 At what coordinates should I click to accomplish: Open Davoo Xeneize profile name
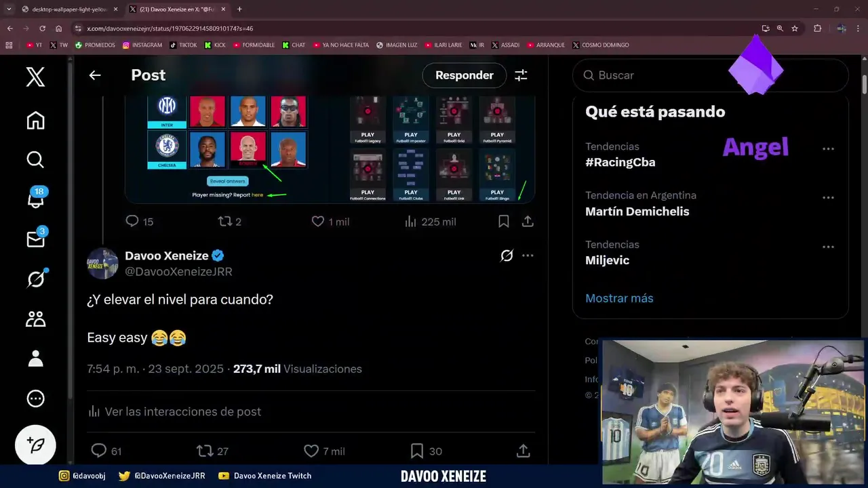(166, 256)
